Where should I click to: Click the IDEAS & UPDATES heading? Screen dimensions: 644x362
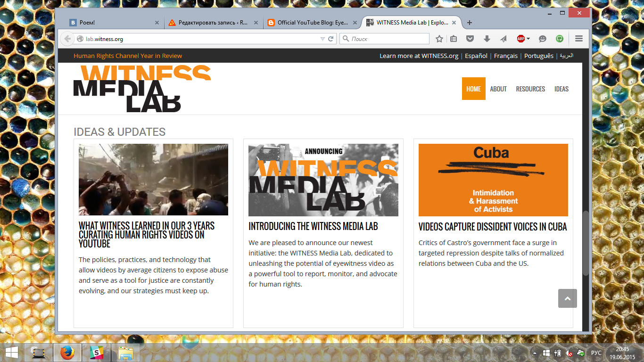[120, 132]
